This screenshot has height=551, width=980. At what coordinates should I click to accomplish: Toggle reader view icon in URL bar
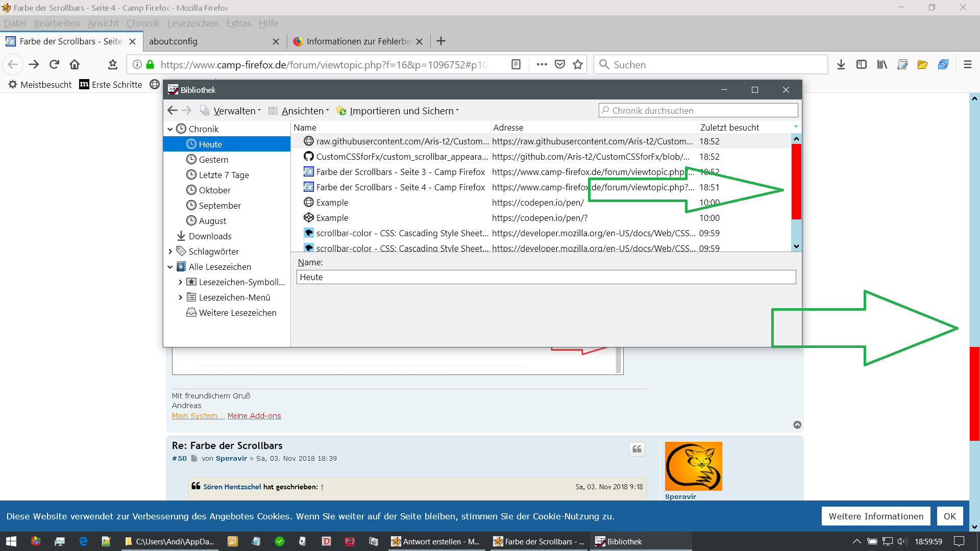click(x=516, y=64)
